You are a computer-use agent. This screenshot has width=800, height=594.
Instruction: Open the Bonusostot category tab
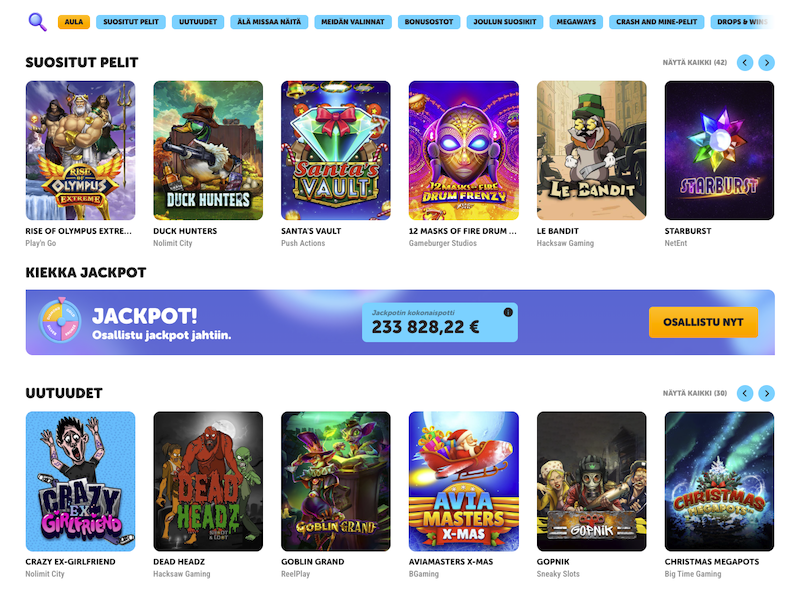click(x=429, y=22)
